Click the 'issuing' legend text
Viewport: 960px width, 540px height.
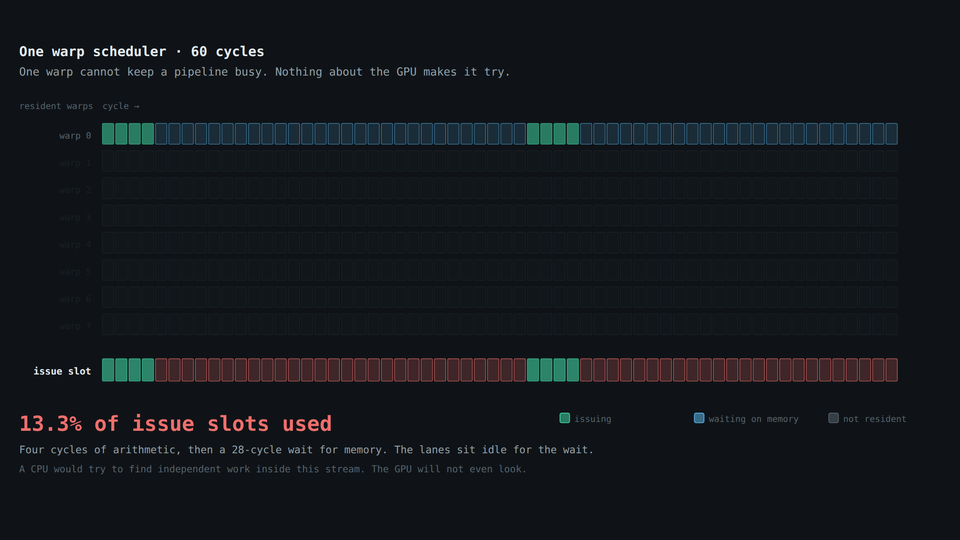click(593, 419)
